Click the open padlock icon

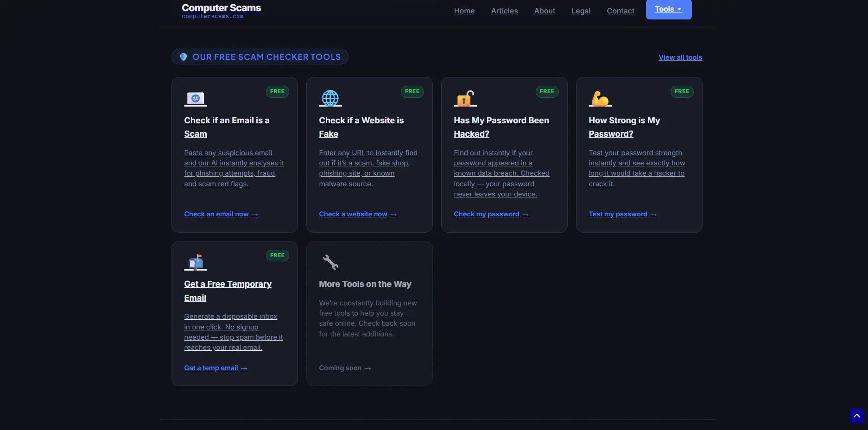click(465, 98)
